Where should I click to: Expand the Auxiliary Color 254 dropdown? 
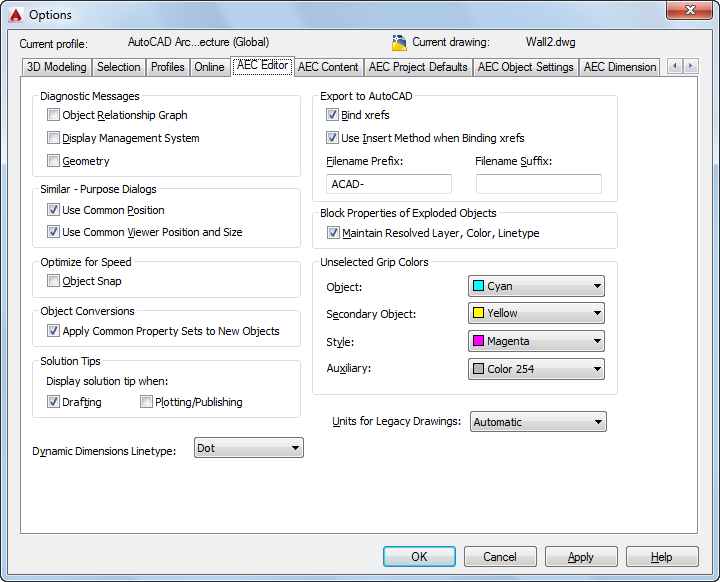pos(536,369)
